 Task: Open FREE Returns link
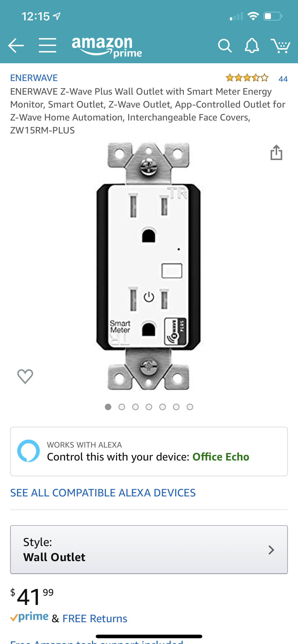95,619
